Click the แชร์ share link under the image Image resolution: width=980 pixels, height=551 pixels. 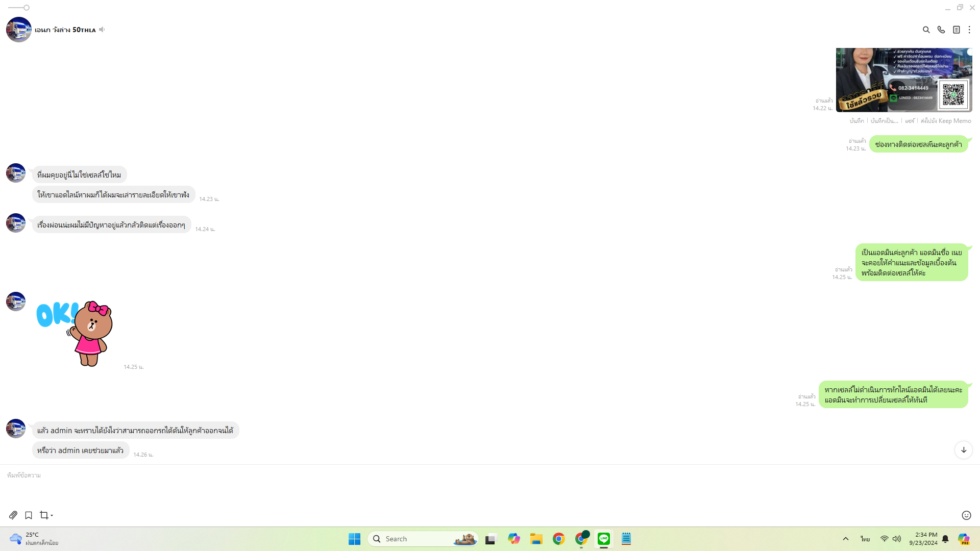910,121
